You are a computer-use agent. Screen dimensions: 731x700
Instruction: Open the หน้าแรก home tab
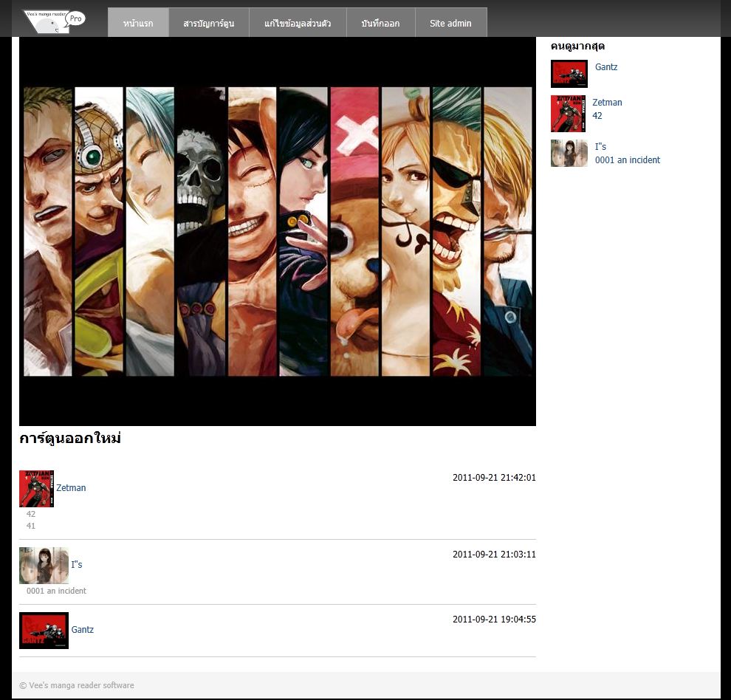point(138,22)
